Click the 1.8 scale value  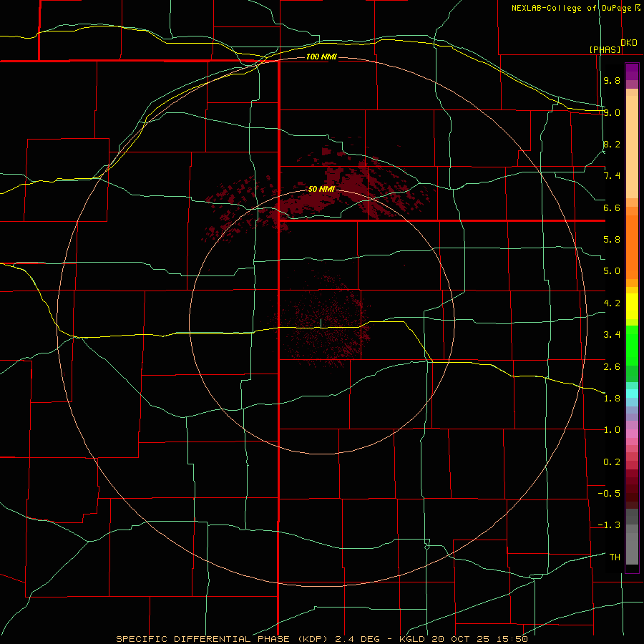[612, 399]
